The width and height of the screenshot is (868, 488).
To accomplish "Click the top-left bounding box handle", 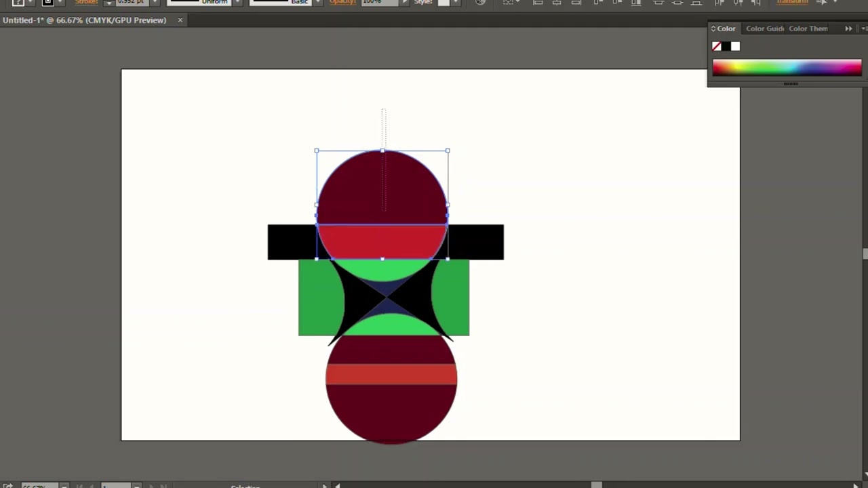I will tap(317, 150).
